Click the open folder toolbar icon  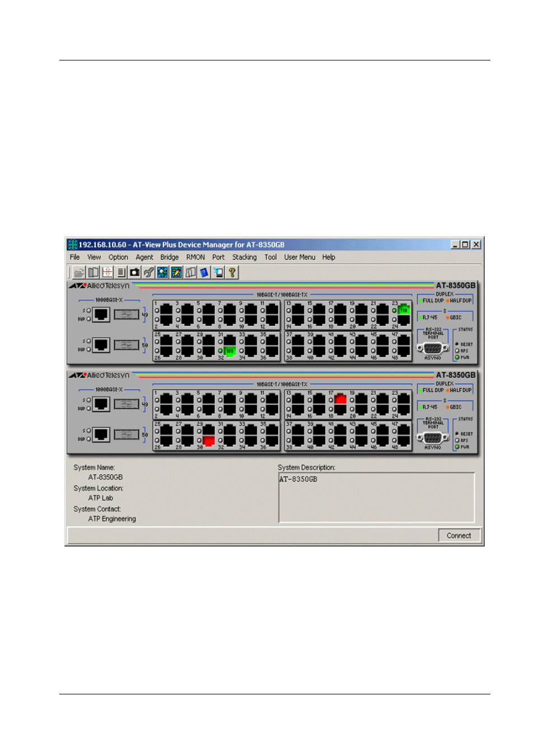pyautogui.click(x=79, y=273)
